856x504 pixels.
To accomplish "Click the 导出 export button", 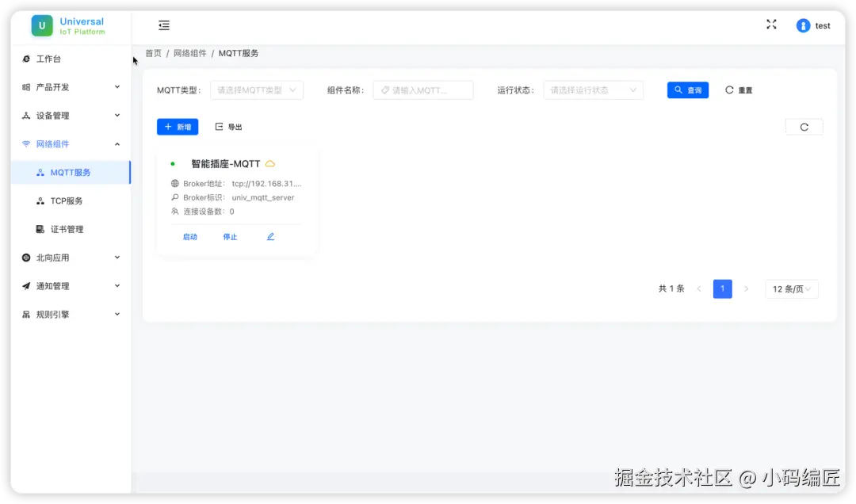I will pyautogui.click(x=228, y=127).
